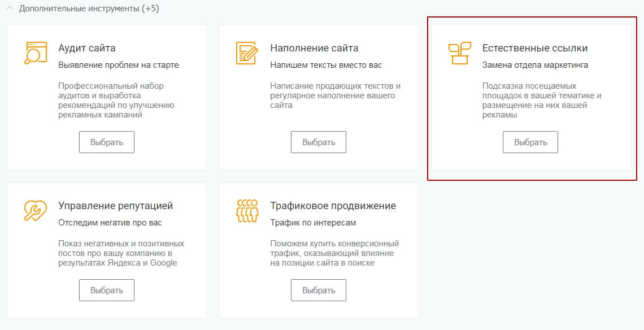The image size is (644, 330).
Task: Open the Управление репутацией title
Action: 115,206
